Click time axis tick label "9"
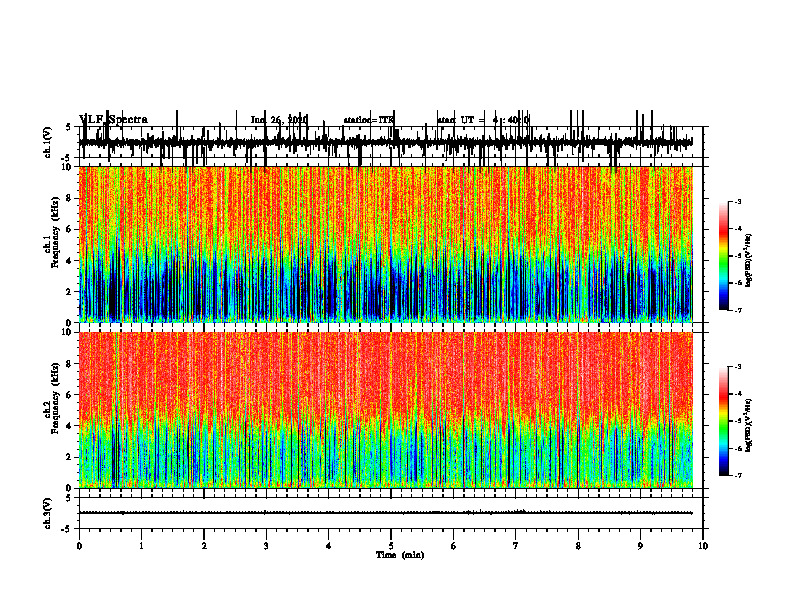The height and width of the screenshot is (612, 792). click(x=640, y=546)
